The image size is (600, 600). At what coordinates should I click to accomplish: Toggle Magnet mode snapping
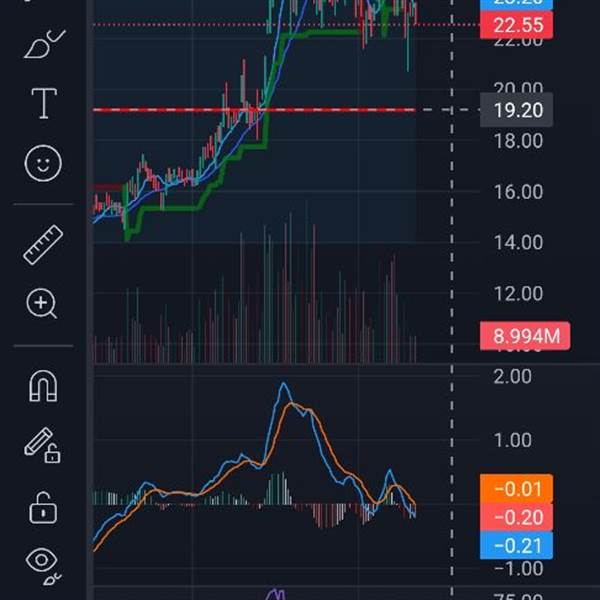[43, 386]
